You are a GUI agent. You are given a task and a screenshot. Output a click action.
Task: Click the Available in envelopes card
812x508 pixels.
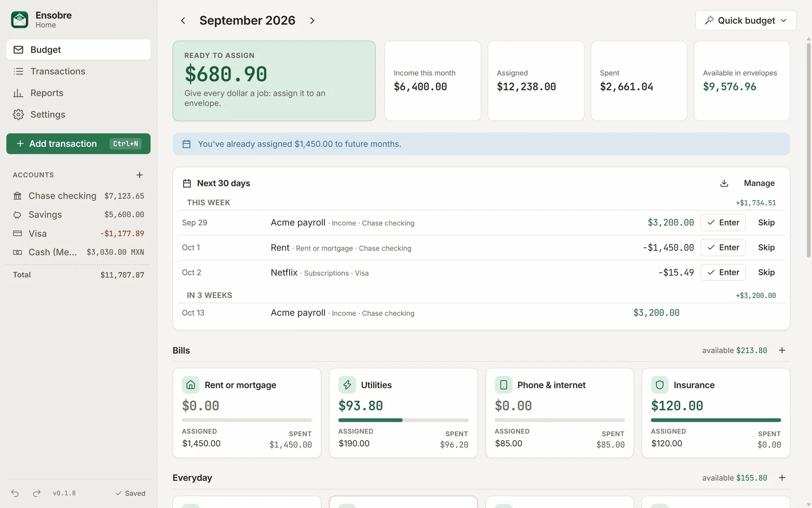coord(742,81)
